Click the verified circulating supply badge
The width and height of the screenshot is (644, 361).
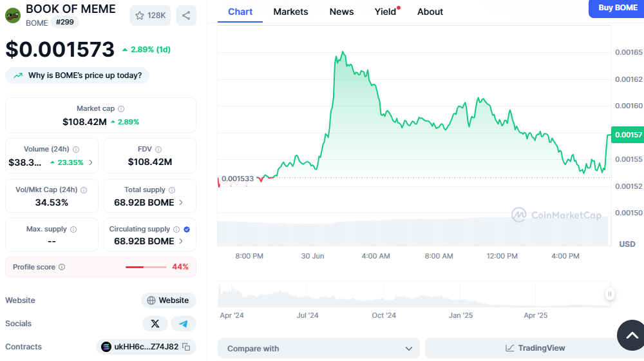point(187,229)
